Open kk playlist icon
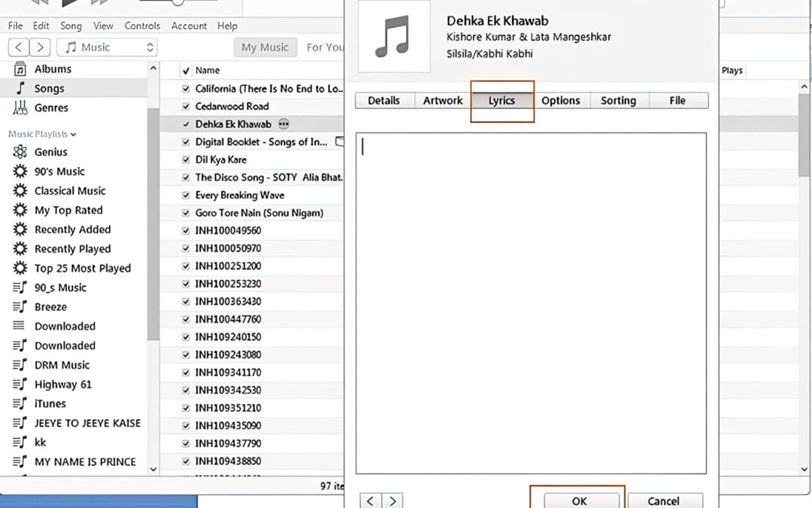Viewport: 812px width, 508px height. (20, 443)
